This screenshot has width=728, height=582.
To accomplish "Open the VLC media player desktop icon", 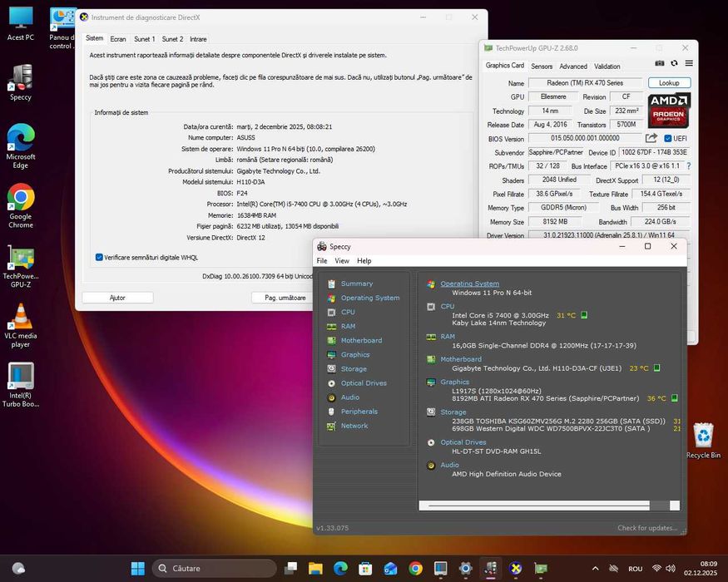I will pyautogui.click(x=21, y=325).
